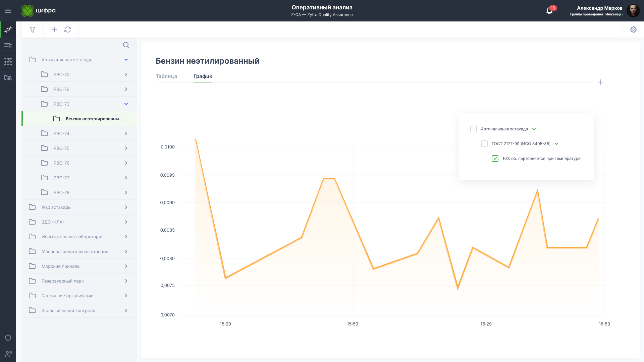644x362 pixels.
Task: Click the refresh arrows icon
Action: [68, 29]
